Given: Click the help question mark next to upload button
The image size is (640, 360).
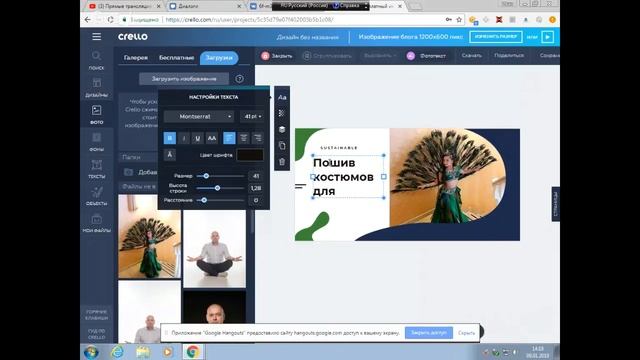Looking at the screenshot, I should click(240, 79).
